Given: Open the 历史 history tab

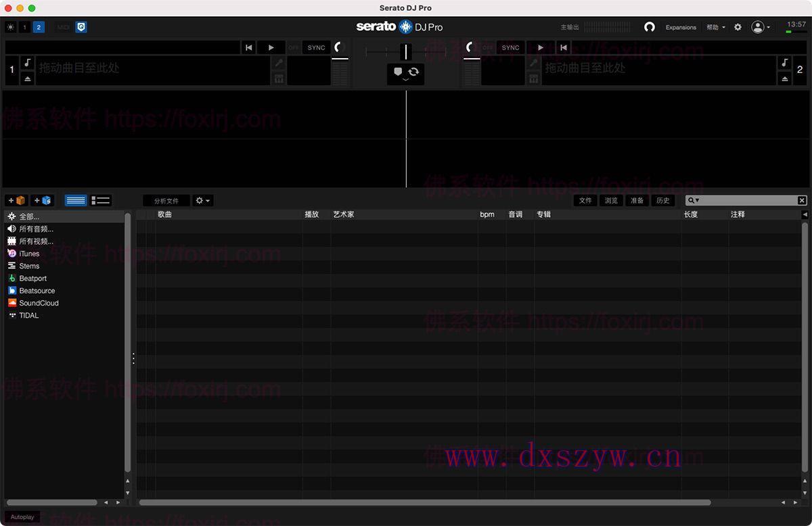Looking at the screenshot, I should [x=663, y=201].
